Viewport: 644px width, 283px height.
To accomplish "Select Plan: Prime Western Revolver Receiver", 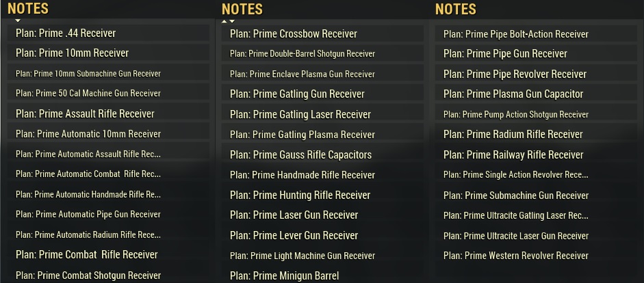I will tap(516, 256).
